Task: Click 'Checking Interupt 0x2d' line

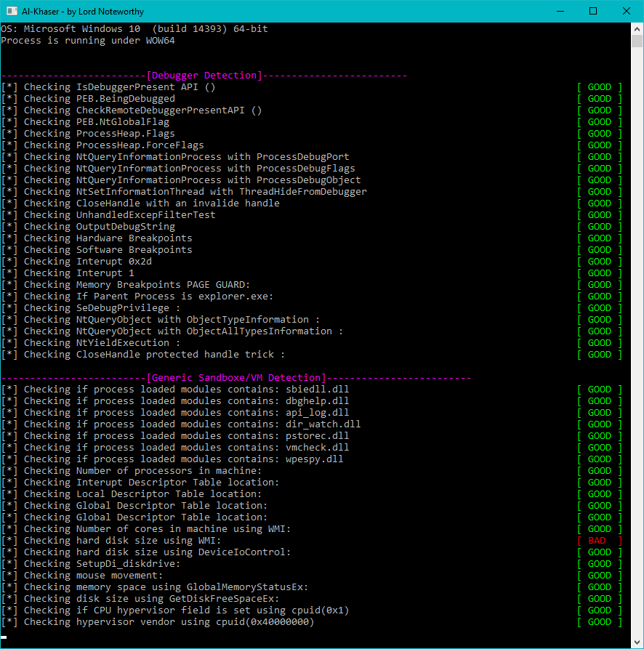Action: coord(76,261)
